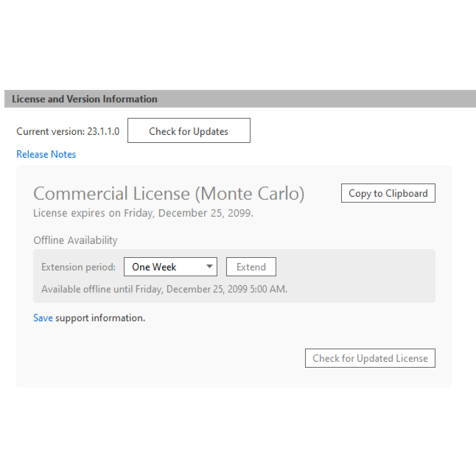This screenshot has height=476, width=476.
Task: Click the Check for Updates button
Action: 189,131
